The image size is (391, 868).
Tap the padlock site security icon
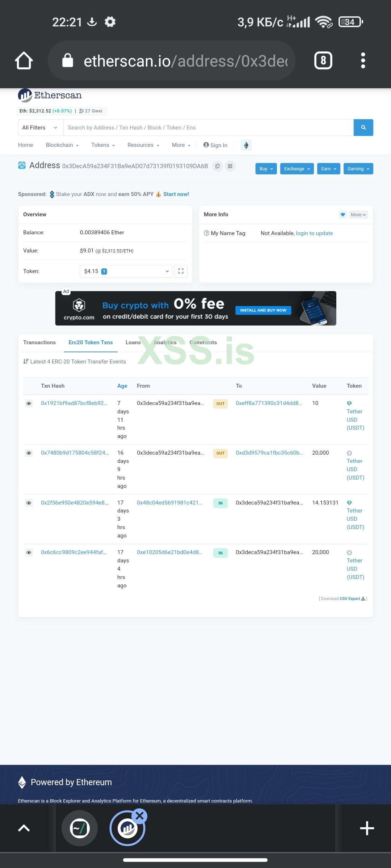68,60
